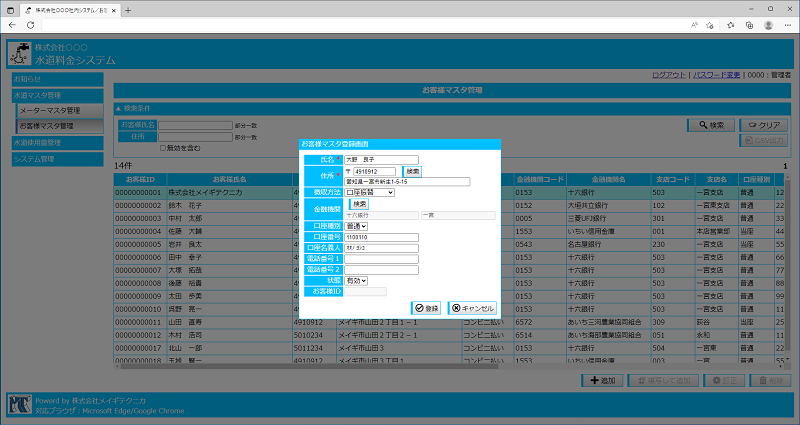
Task: Click the ログアウト link
Action: [x=668, y=75]
